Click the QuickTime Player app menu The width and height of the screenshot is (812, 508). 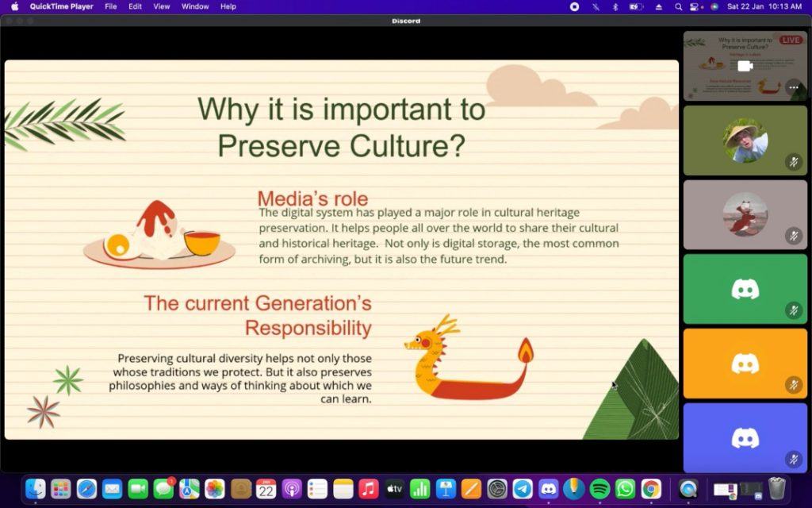pos(61,6)
